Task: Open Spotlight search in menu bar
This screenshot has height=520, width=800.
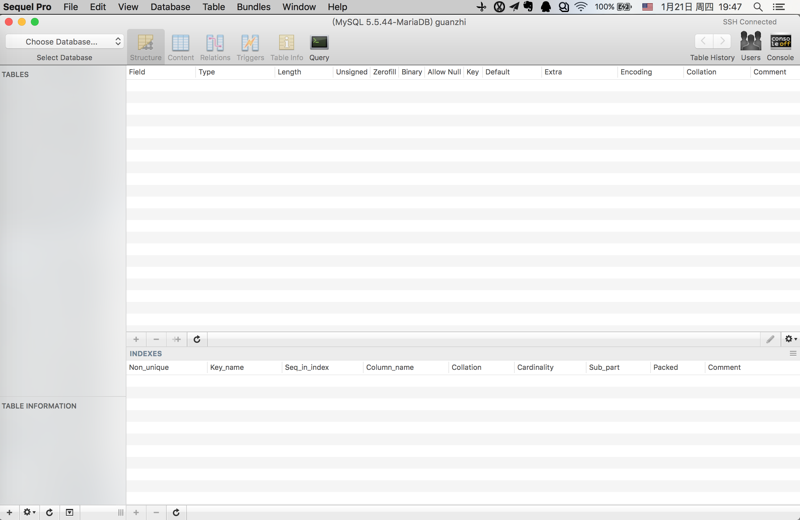Action: pyautogui.click(x=758, y=7)
